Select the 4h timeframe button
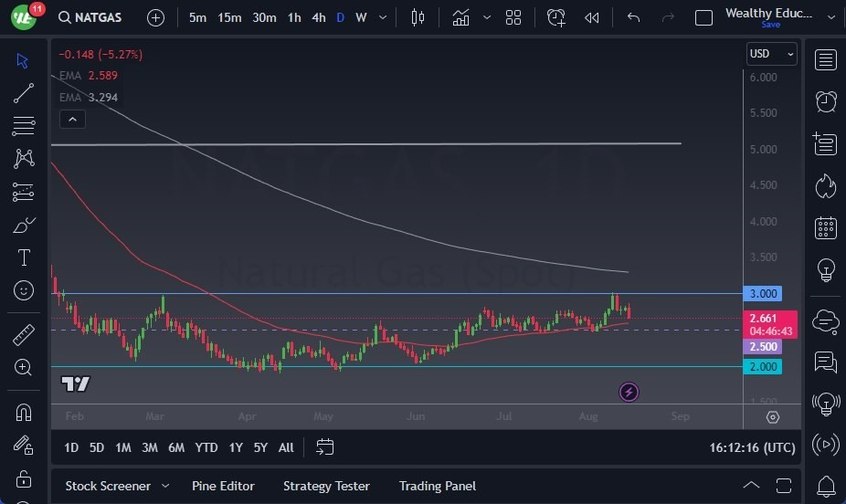The image size is (846, 504). 318,17
